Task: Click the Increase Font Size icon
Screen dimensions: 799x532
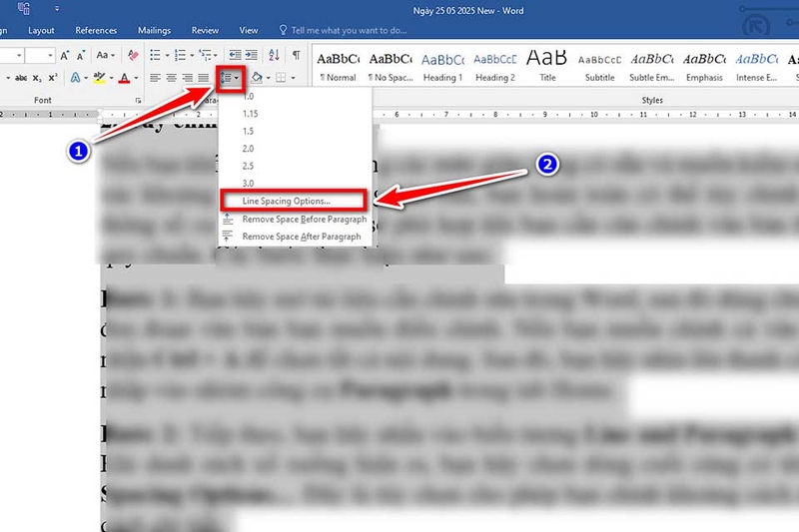Action: click(x=65, y=55)
